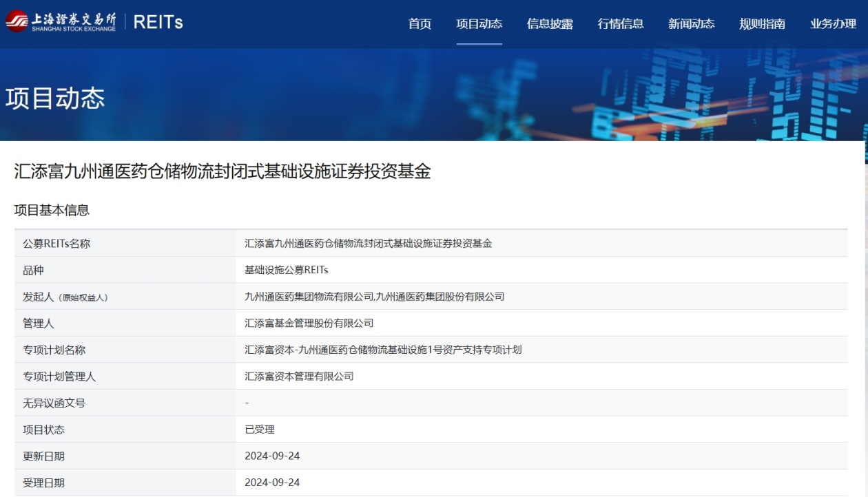868x497 pixels.
Task: Click the date value in the 更新日期 row
Action: click(x=272, y=456)
